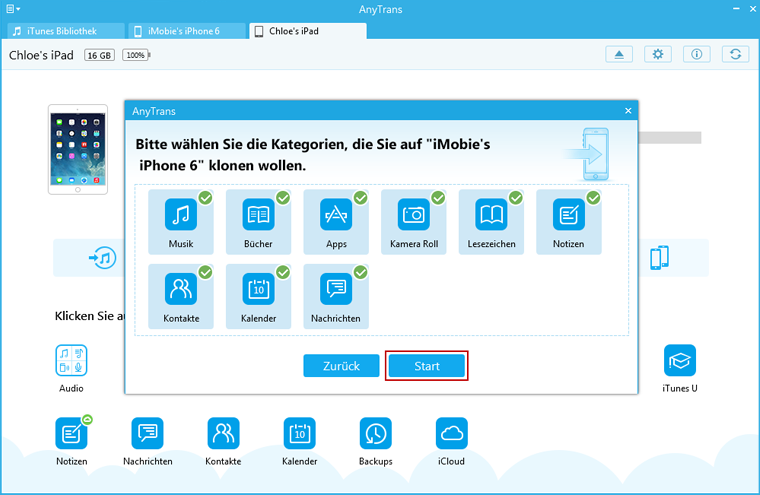Click the device-to-device clone icon
760x495 pixels.
pyautogui.click(x=659, y=257)
